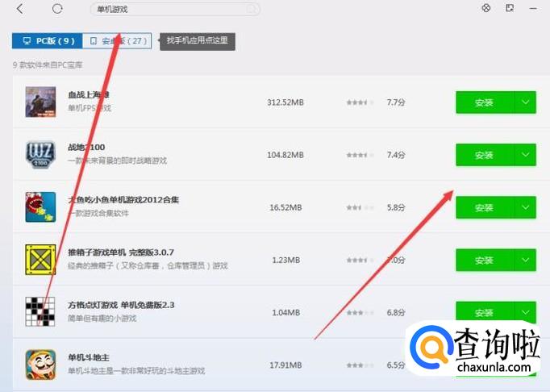Click the 简单但有趣的小游戏 description
This screenshot has height=392, width=550.
(x=102, y=319)
